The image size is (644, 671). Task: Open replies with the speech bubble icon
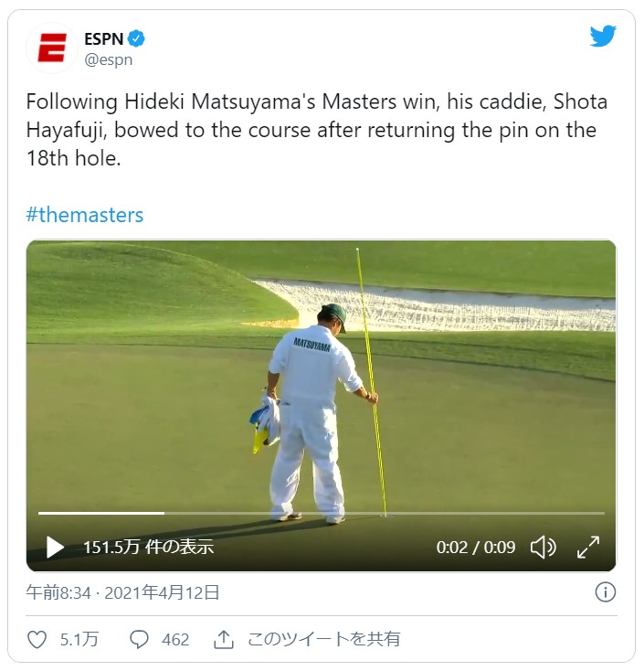point(139,639)
